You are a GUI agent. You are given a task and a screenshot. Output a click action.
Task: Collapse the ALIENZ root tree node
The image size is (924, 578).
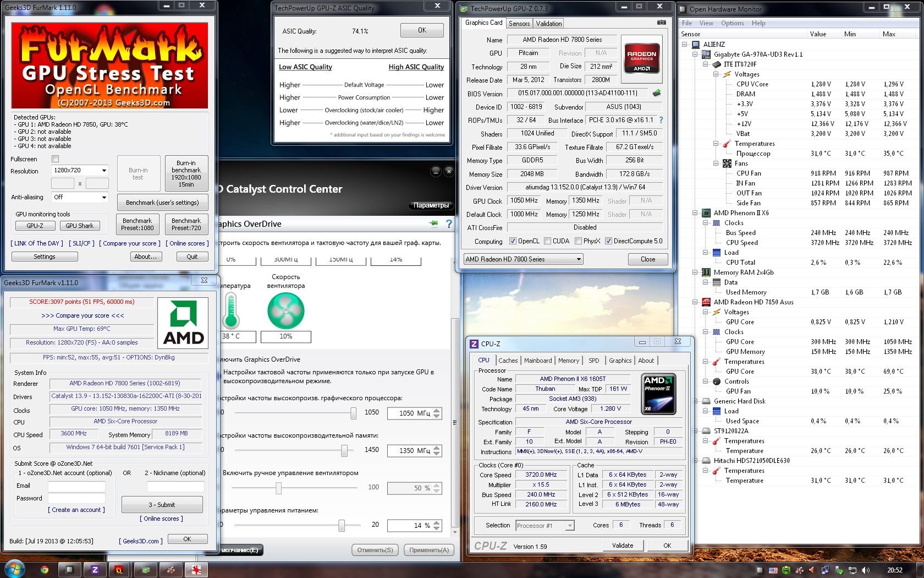685,45
